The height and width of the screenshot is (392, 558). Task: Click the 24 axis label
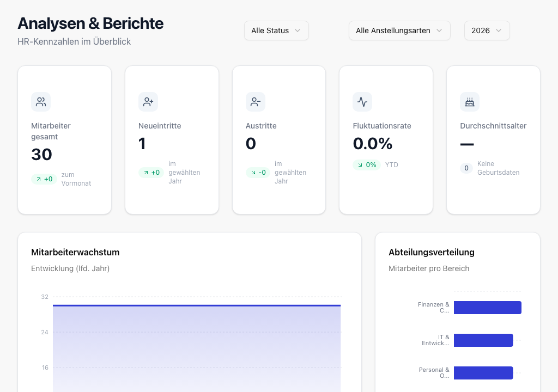45,332
